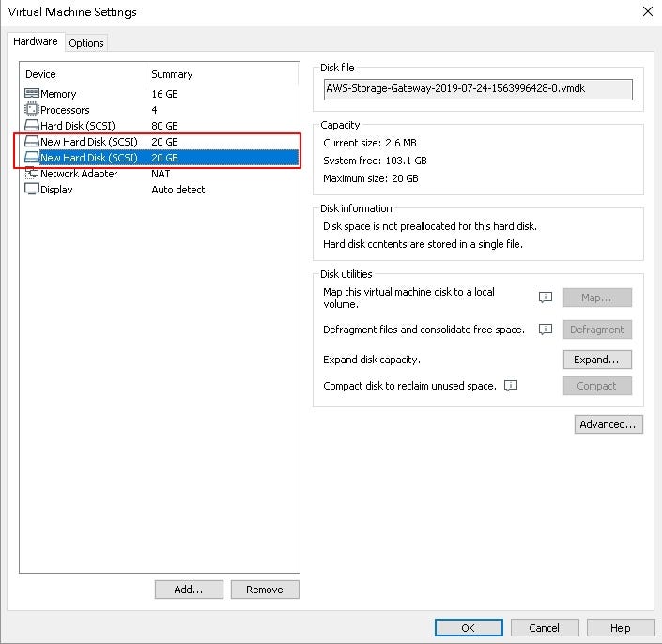Image resolution: width=662 pixels, height=644 pixels.
Task: Show info tooltip for Defragment utility
Action: point(545,330)
